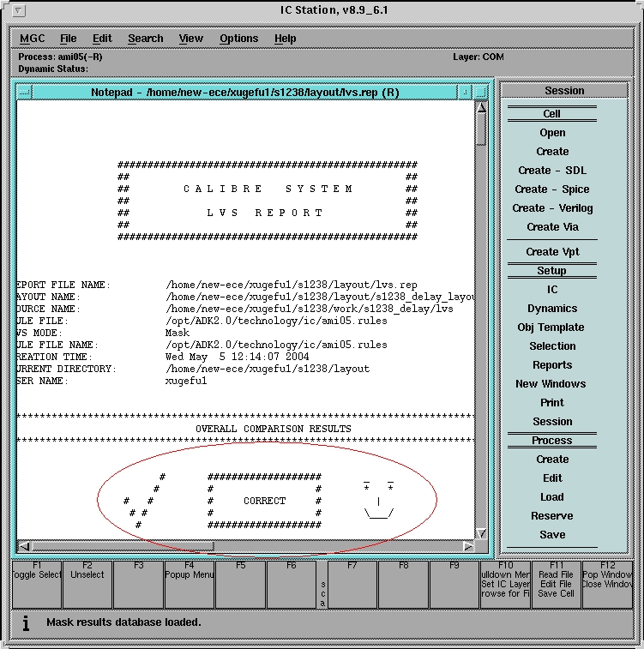This screenshot has height=649, width=644.
Task: Click Reports under the Setup section
Action: tap(552, 365)
